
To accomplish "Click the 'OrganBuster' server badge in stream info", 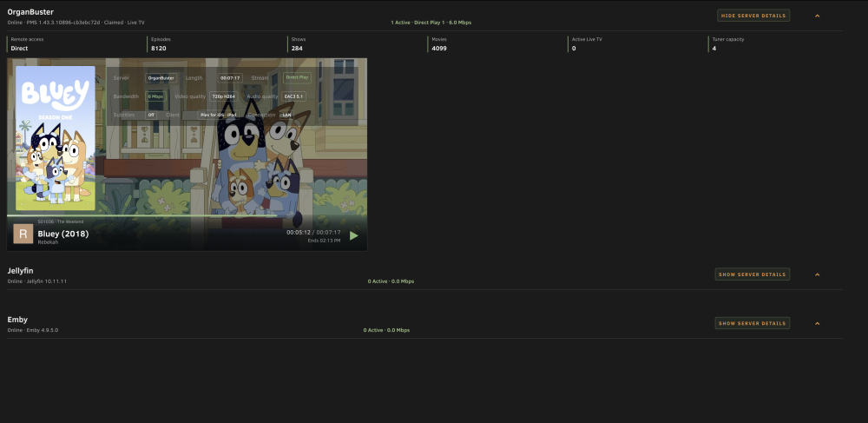I will tap(161, 78).
